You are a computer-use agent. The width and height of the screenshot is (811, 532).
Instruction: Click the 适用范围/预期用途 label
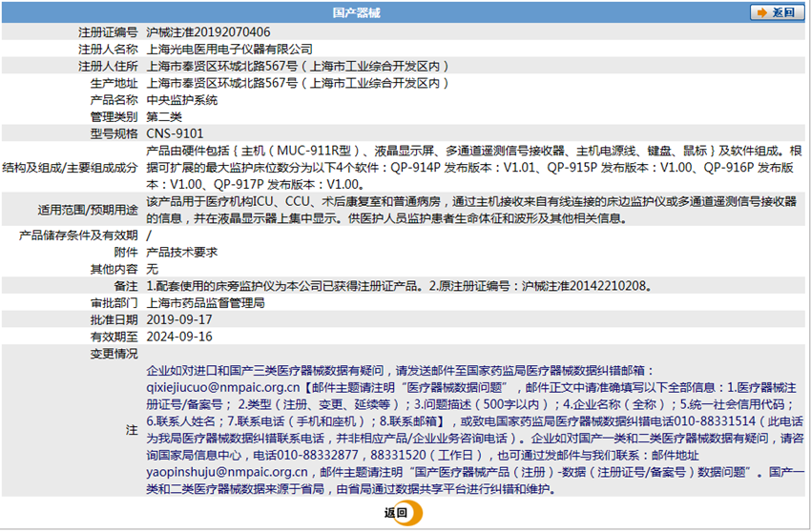pos(88,210)
